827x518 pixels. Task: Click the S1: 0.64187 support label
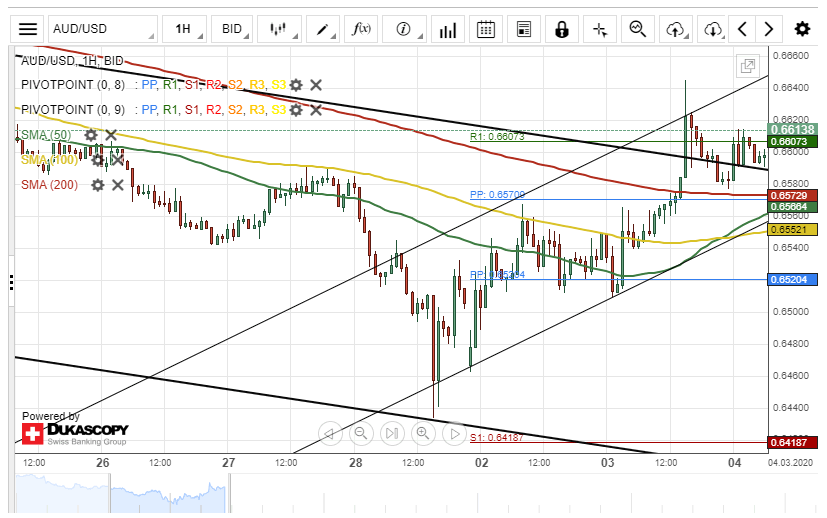tap(497, 437)
